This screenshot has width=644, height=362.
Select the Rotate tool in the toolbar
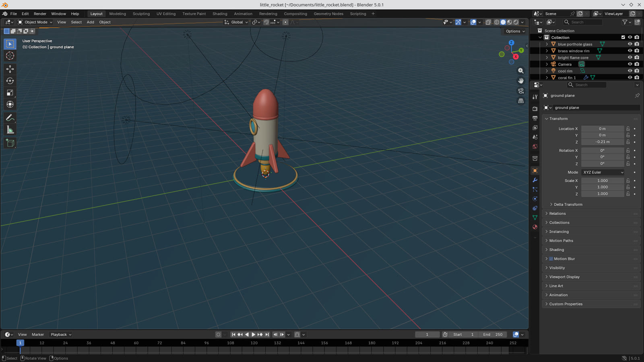coord(10,81)
